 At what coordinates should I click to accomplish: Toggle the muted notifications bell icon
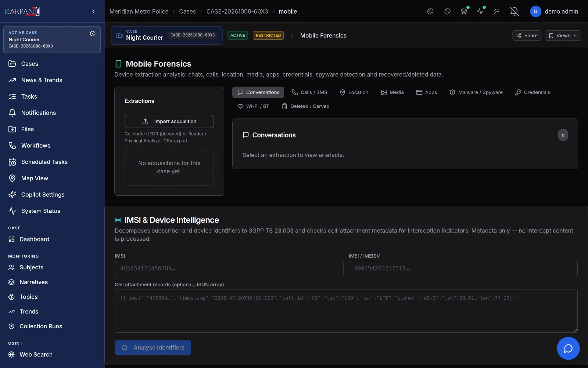[514, 11]
